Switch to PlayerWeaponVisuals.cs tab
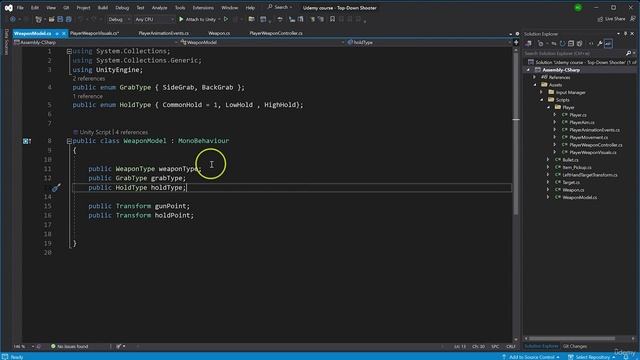The image size is (640, 360). pyautogui.click(x=94, y=33)
